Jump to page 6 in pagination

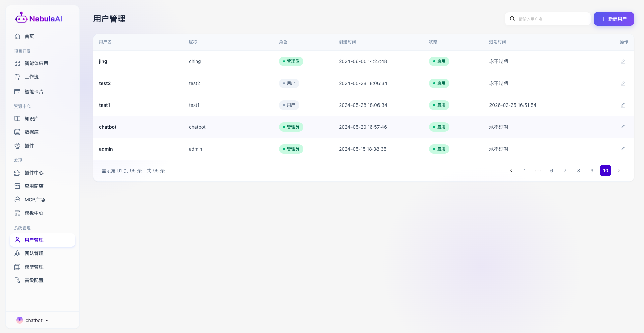551,171
